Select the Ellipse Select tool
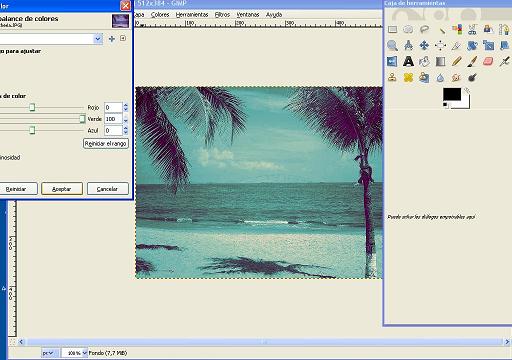 [408, 30]
